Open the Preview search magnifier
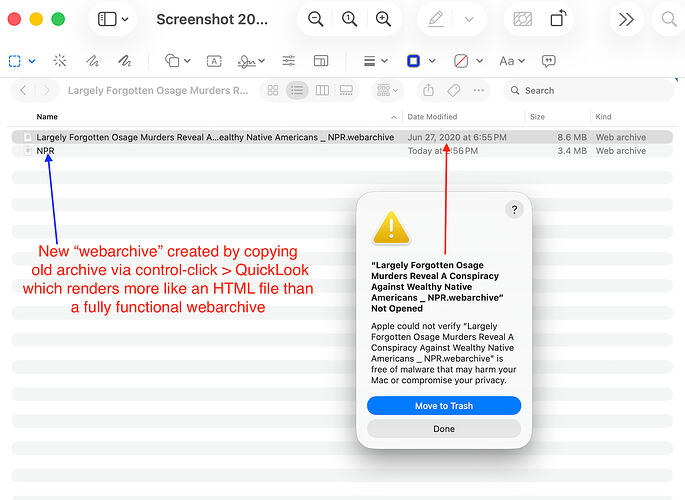The height and width of the screenshot is (500, 685). (x=668, y=19)
